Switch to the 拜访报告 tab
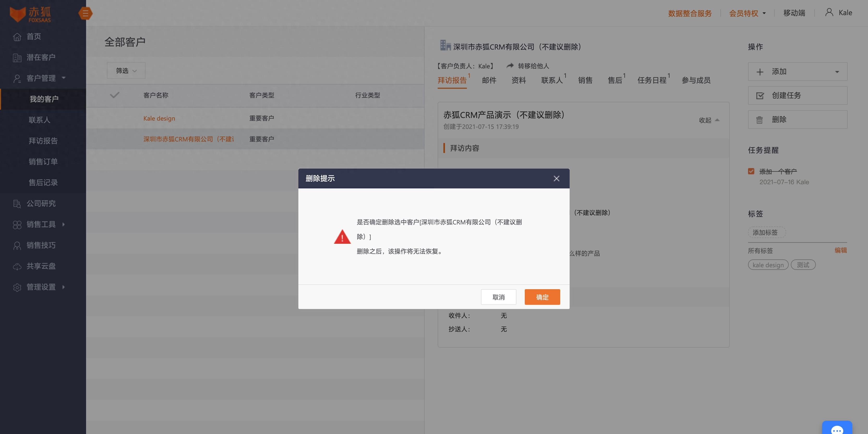Viewport: 868px width, 434px height. 452,80
